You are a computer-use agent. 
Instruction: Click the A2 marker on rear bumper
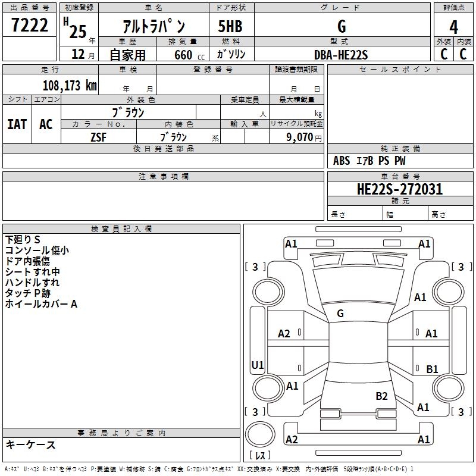(292, 439)
